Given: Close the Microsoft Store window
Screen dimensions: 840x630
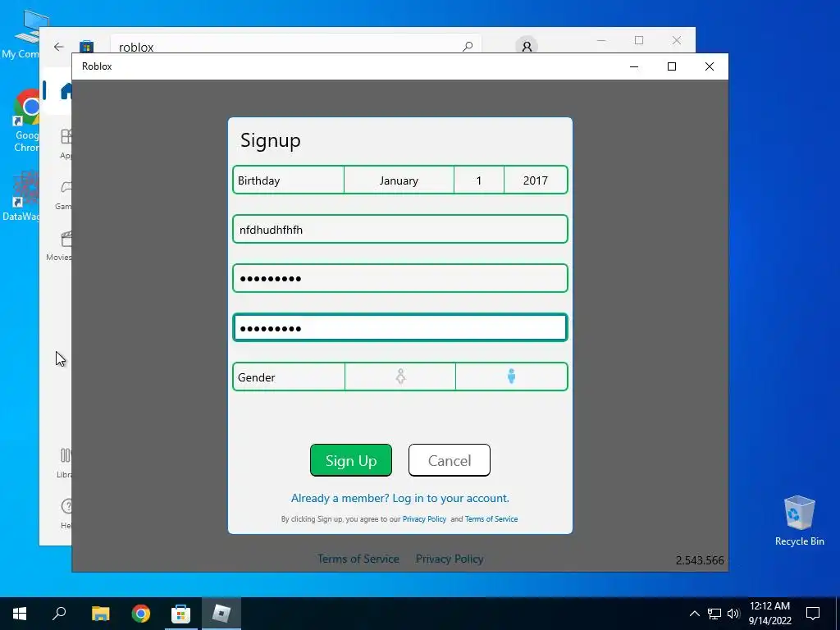Looking at the screenshot, I should (x=677, y=40).
